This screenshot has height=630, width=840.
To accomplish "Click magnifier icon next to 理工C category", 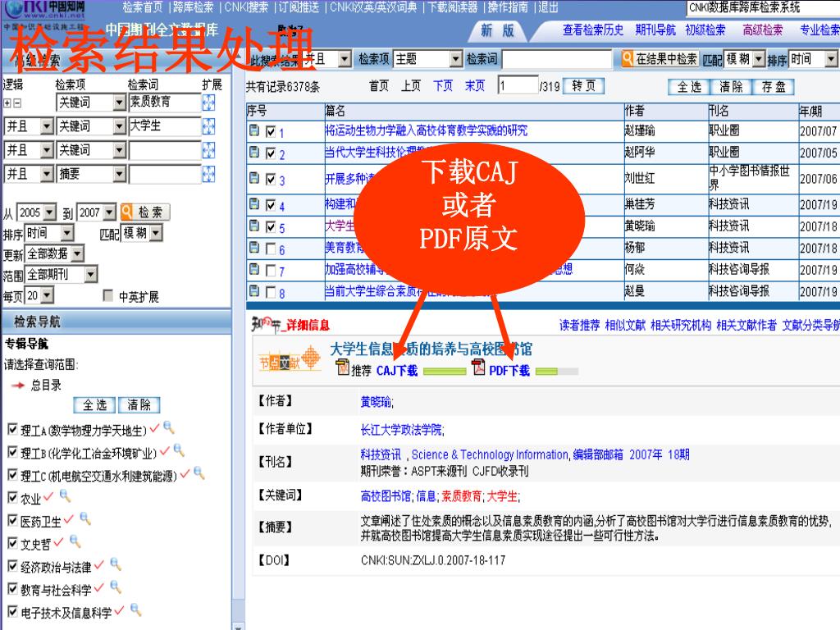I will click(x=199, y=472).
